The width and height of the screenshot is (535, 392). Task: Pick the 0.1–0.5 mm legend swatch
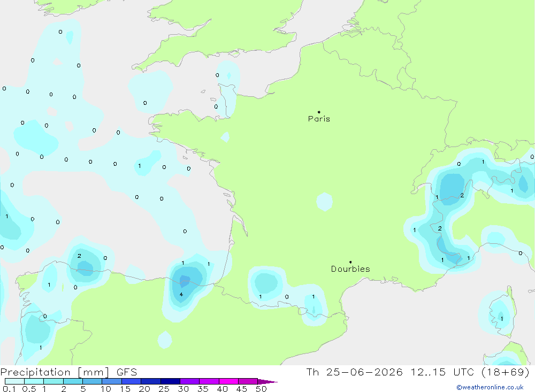click(x=14, y=381)
